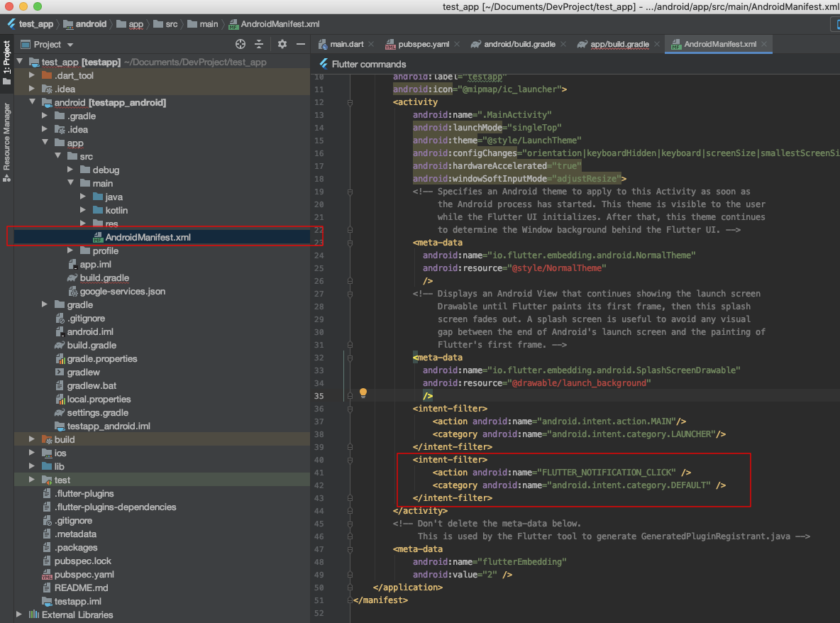This screenshot has height=623, width=840.
Task: Open build.gradle under app folder
Action: click(x=104, y=277)
